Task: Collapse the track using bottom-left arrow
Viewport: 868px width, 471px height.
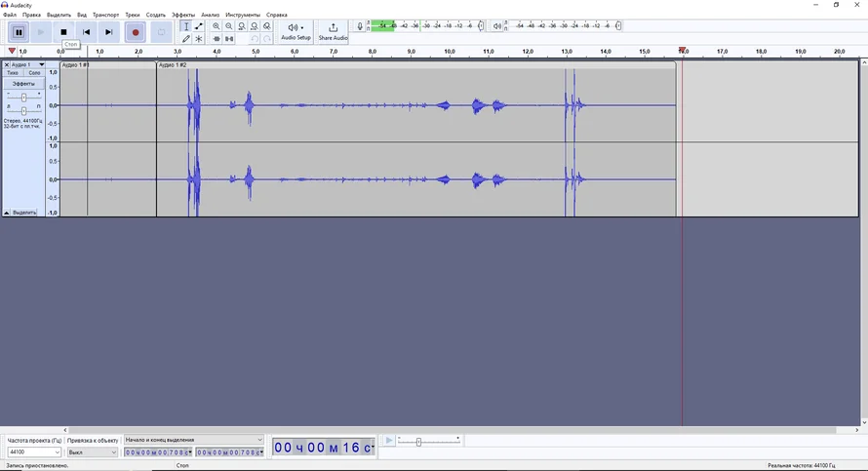Action: (x=7, y=212)
